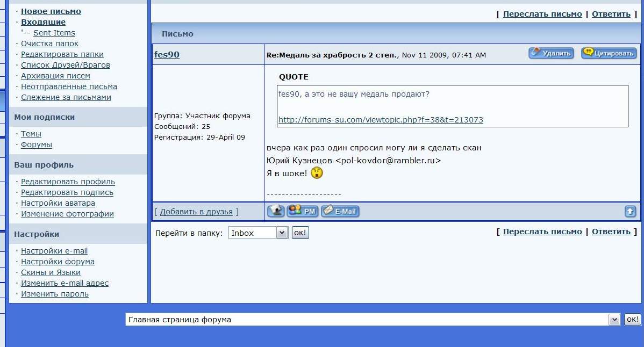Image resolution: width=644 pixels, height=347 pixels.
Task: Expand the Главная страница форума jump dropdown
Action: click(614, 320)
